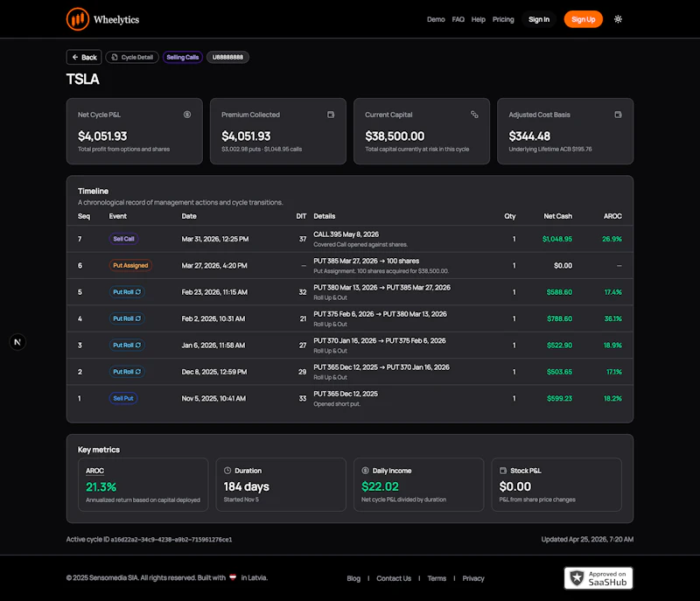
Task: Click the Put Roll badge in row 2
Action: coord(127,372)
